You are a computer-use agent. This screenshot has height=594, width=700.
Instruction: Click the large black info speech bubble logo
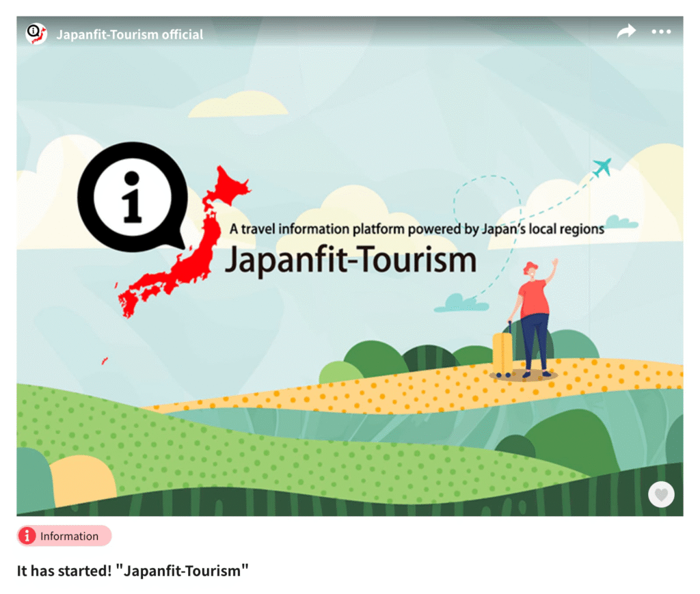[129, 195]
